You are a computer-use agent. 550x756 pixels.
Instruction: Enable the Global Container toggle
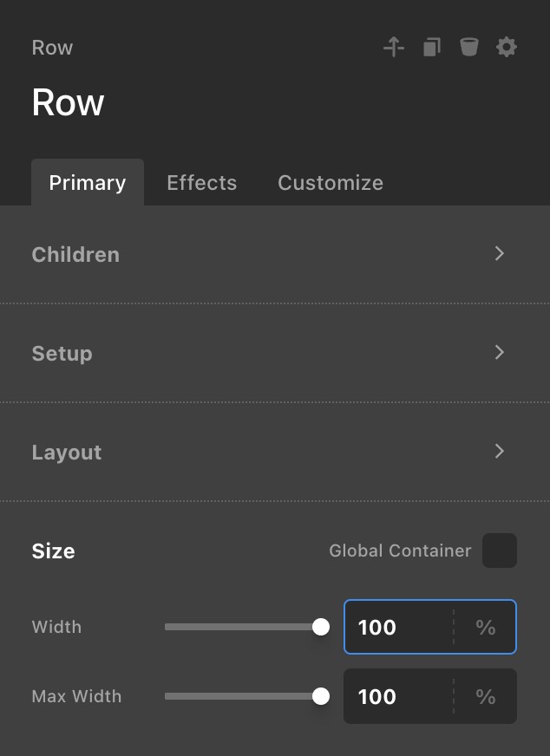(x=500, y=551)
